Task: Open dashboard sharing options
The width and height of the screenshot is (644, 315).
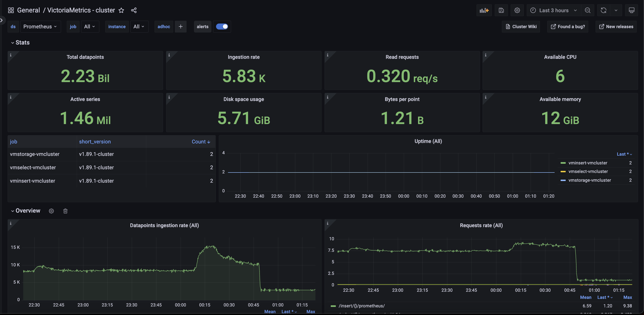Action: 134,10
